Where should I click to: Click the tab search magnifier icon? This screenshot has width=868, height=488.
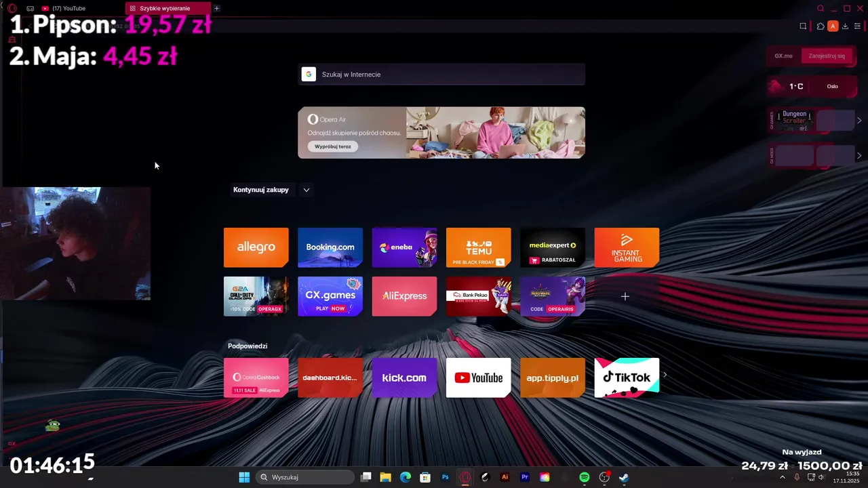[821, 8]
